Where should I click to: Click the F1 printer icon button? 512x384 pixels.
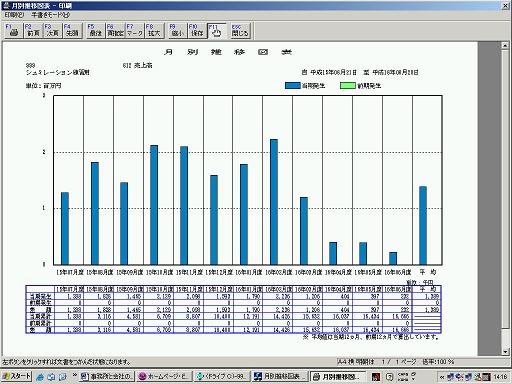pyautogui.click(x=14, y=31)
